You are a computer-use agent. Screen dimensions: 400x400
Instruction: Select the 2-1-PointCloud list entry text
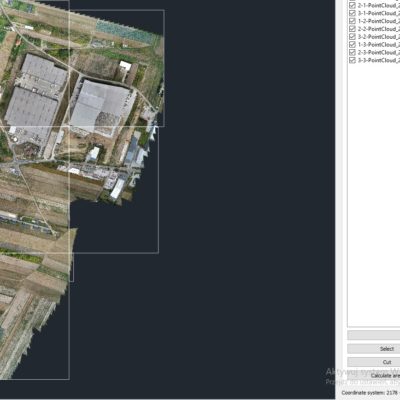click(x=379, y=5)
